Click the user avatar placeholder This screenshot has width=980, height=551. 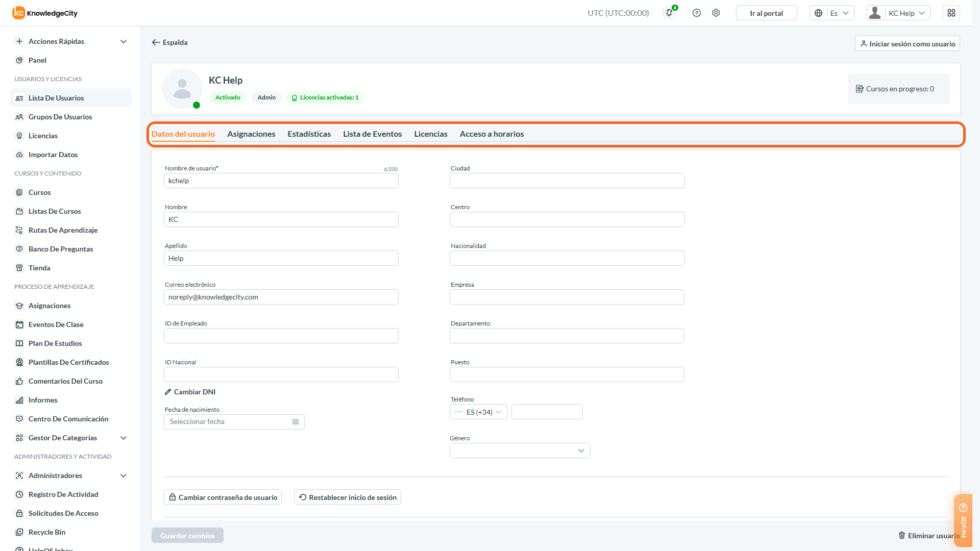click(182, 89)
